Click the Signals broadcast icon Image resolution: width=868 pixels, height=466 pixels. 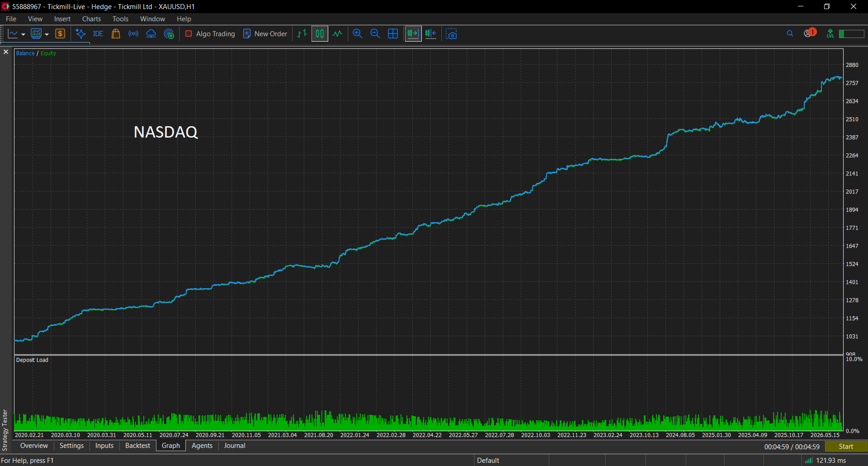click(x=133, y=34)
